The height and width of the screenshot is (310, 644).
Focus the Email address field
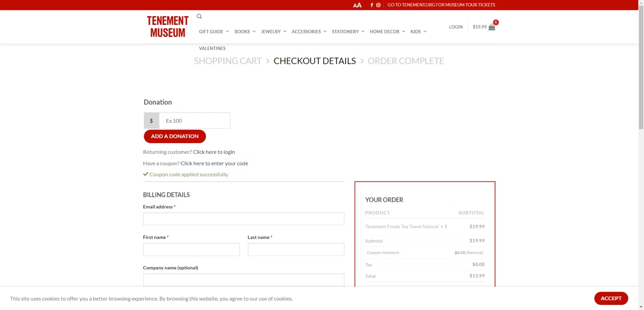243,219
